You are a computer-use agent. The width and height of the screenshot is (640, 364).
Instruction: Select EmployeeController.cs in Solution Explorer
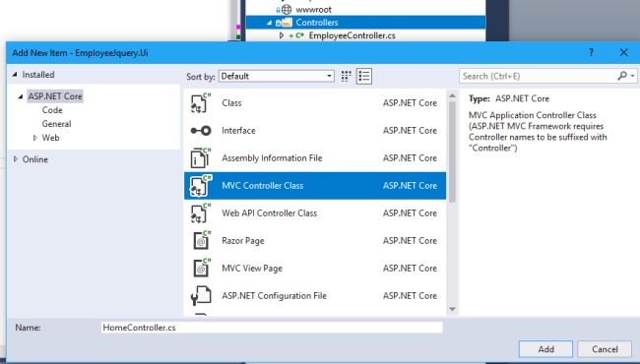[x=352, y=35]
